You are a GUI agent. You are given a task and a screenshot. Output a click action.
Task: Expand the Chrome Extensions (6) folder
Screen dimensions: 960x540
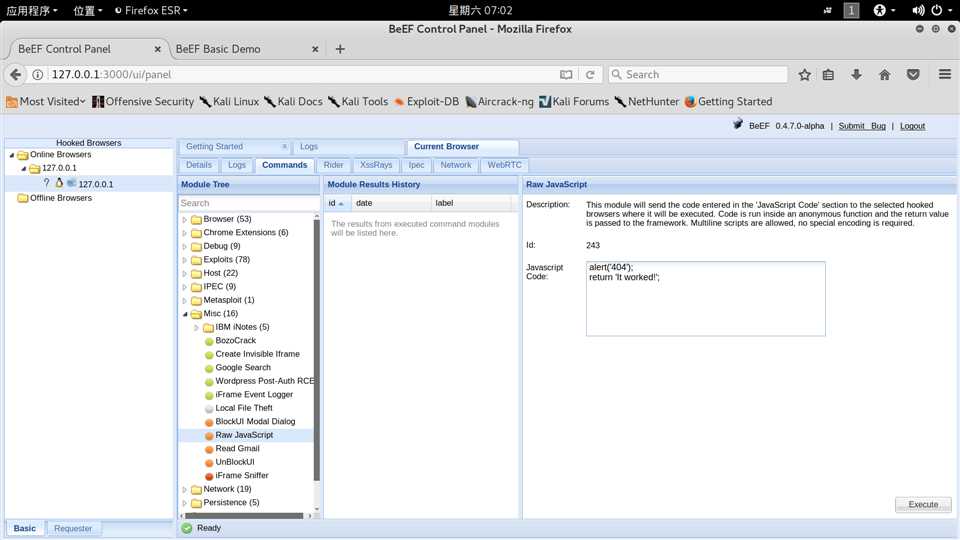coord(184,233)
